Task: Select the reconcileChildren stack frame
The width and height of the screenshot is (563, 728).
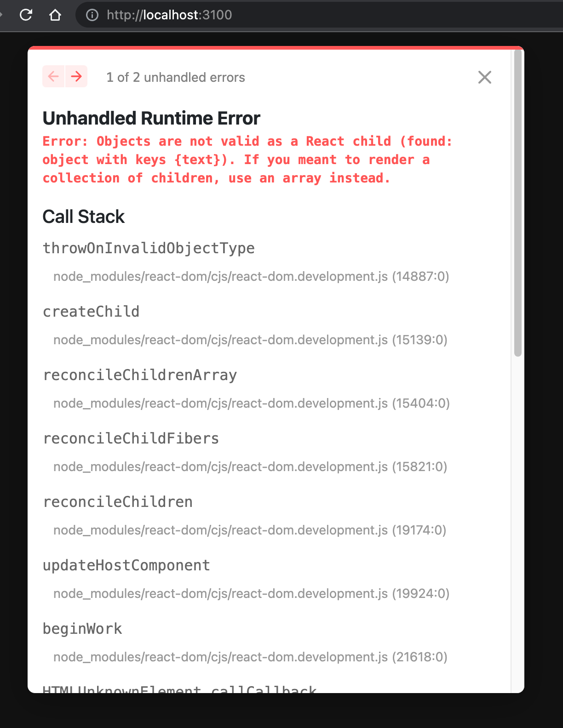Action: (x=118, y=502)
